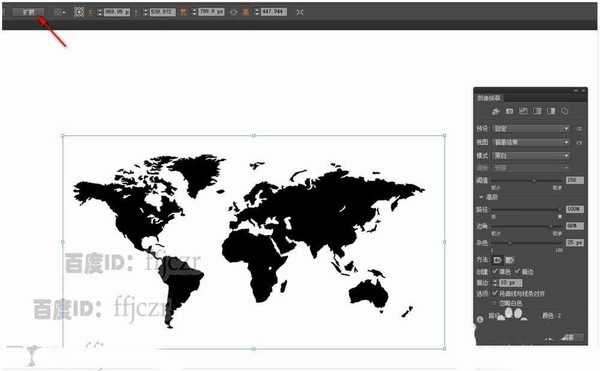The height and width of the screenshot is (371, 600).
Task: Collapse the Advanced section triangle
Action: pyautogui.click(x=481, y=197)
